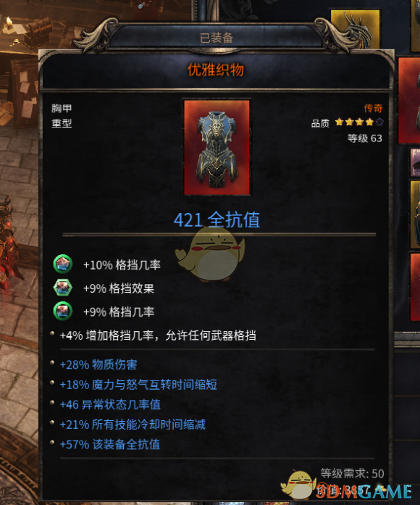The width and height of the screenshot is (420, 505).
Task: Select the hexagon gem beside +9% 格挡效果
Action: (x=63, y=288)
